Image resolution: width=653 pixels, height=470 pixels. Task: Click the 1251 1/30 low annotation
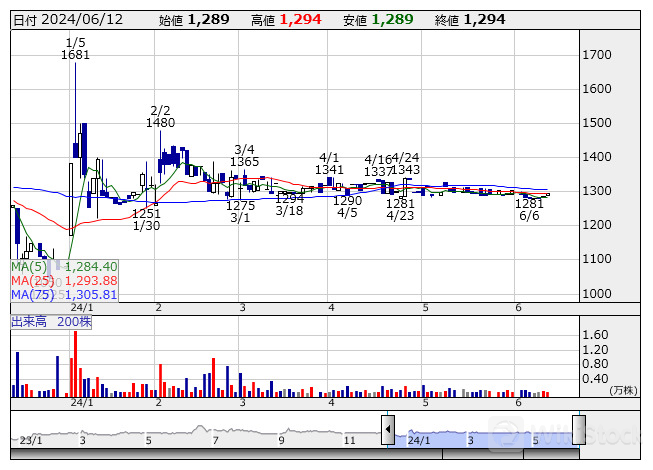point(146,219)
